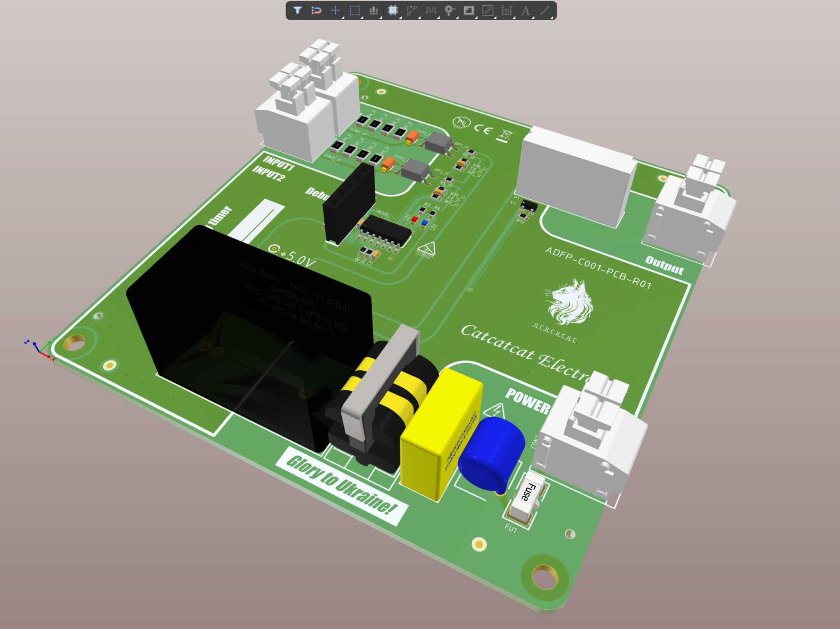
Task: Select the trace length tuning tool
Action: click(x=431, y=11)
